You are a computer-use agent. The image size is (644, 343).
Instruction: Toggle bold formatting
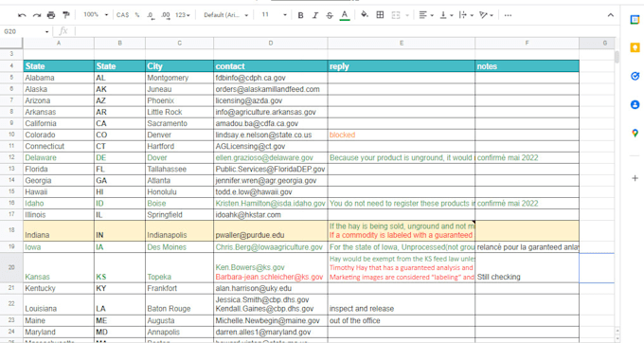300,15
